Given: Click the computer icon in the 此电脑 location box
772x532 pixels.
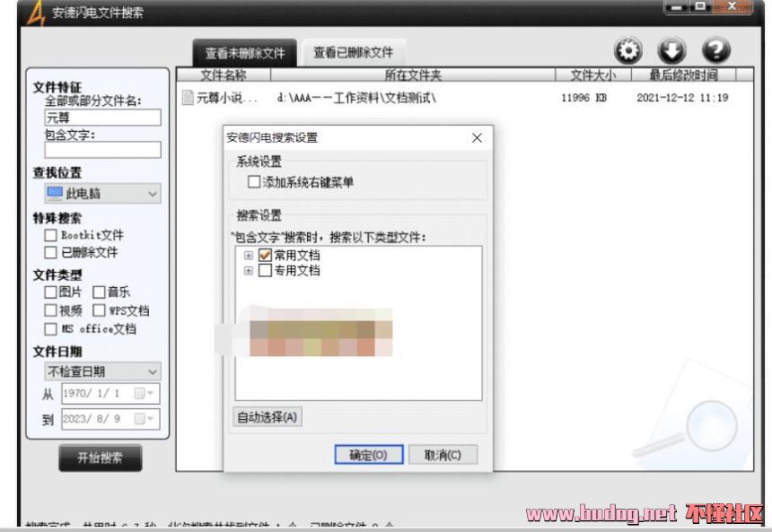Looking at the screenshot, I should click(x=55, y=193).
